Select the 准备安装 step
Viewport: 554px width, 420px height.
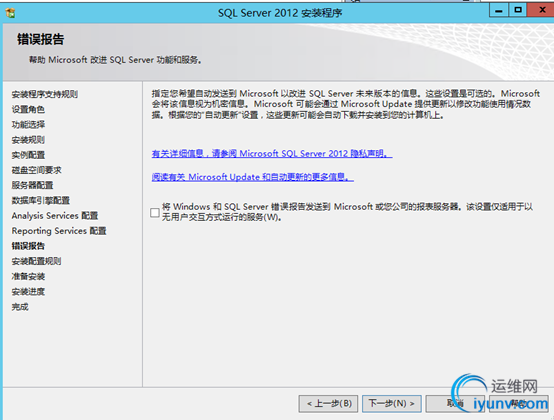tap(28, 277)
